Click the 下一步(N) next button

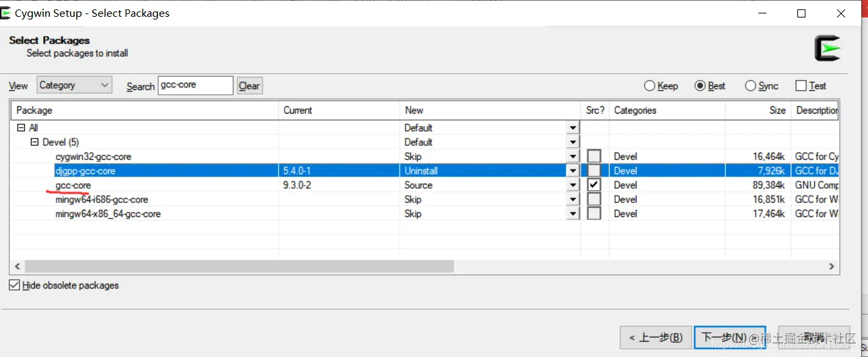tap(729, 337)
